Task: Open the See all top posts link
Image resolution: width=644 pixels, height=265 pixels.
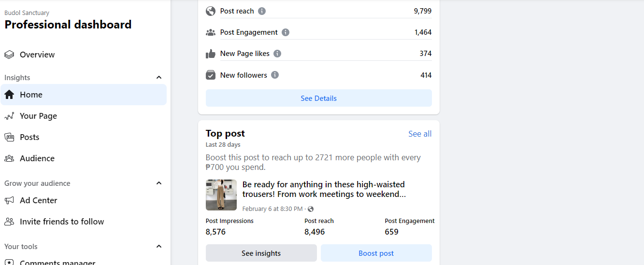Action: [x=420, y=134]
